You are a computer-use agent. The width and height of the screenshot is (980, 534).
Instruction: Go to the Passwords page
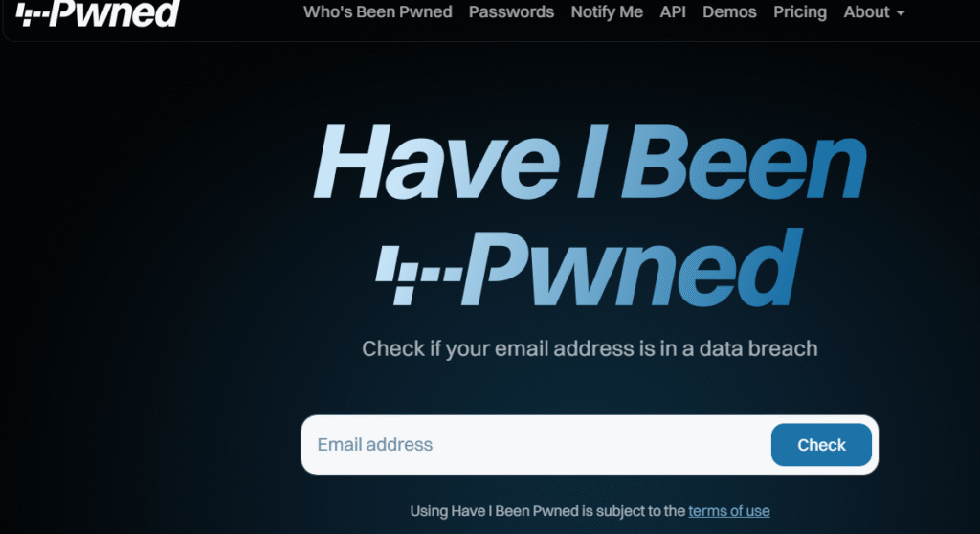point(511,12)
